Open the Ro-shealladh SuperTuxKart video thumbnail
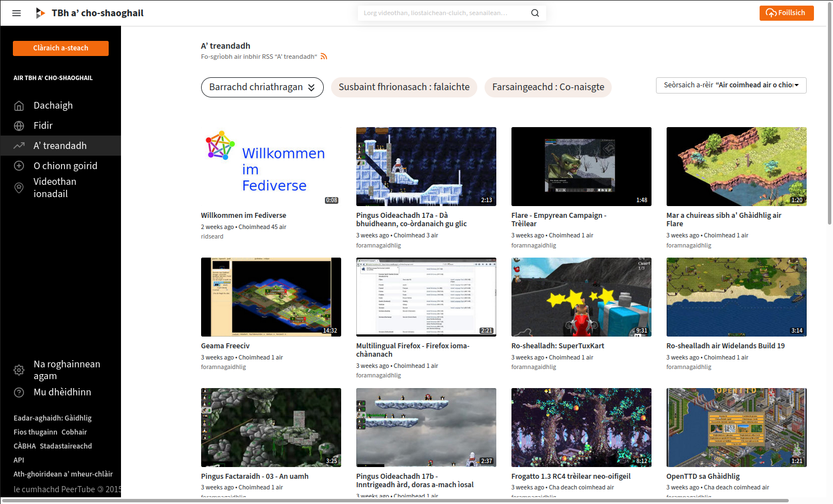This screenshot has height=504, width=833. 581,297
